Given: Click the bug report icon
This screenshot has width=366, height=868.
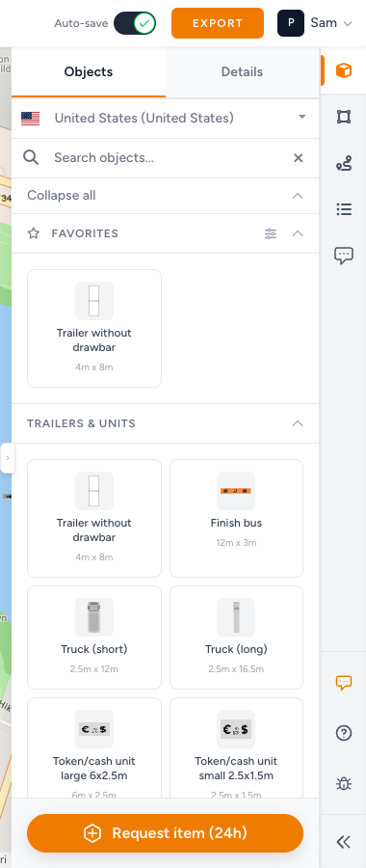Looking at the screenshot, I should [x=343, y=784].
